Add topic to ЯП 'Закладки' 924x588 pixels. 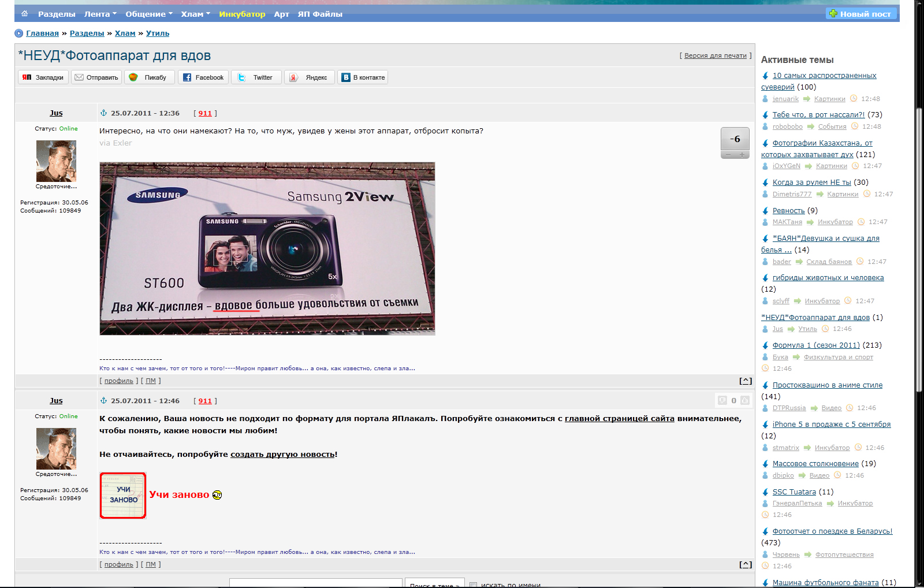(x=43, y=77)
